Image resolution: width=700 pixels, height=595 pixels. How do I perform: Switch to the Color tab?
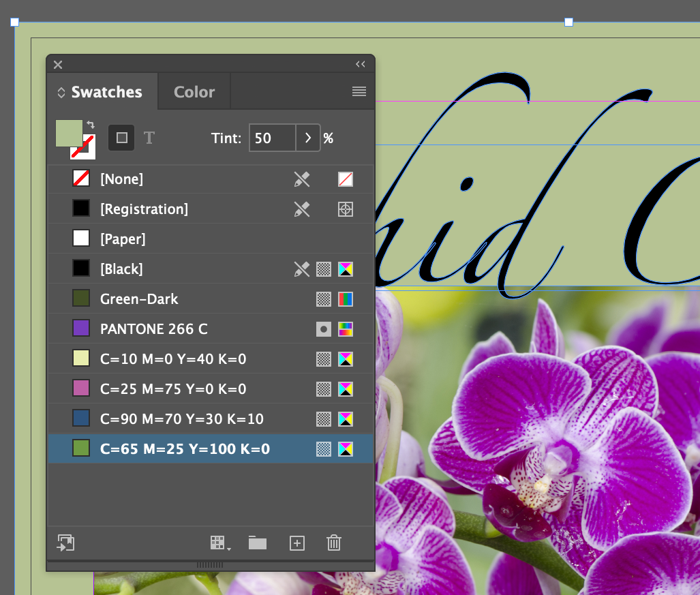pos(194,92)
